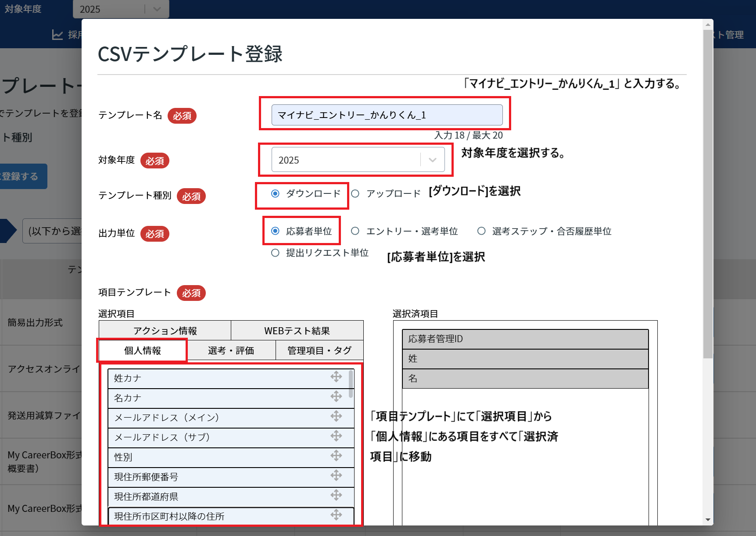Expand the top header 対象年度 2025 dropdown
This screenshot has width=756, height=536.
pyautogui.click(x=121, y=9)
